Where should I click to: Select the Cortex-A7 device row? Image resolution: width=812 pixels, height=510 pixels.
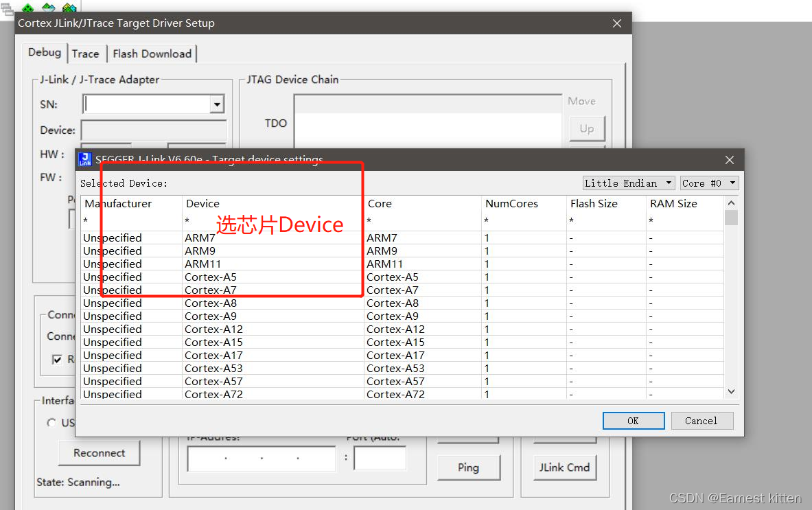coord(402,290)
